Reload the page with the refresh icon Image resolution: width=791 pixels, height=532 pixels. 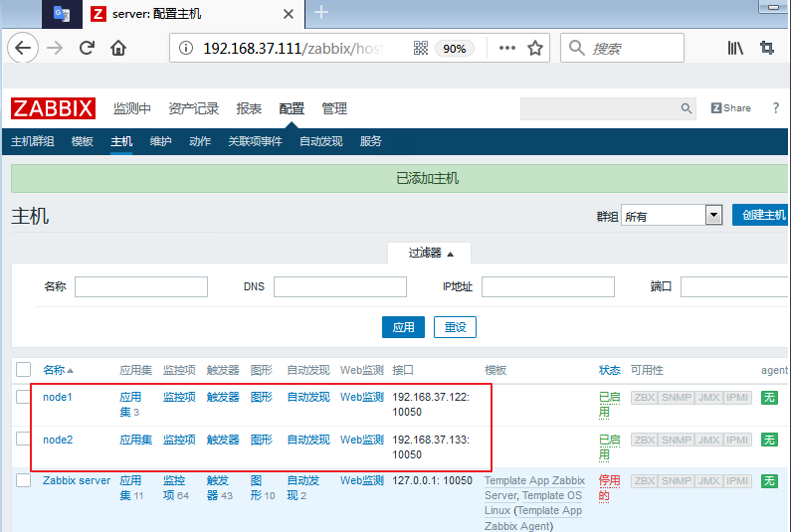point(87,48)
